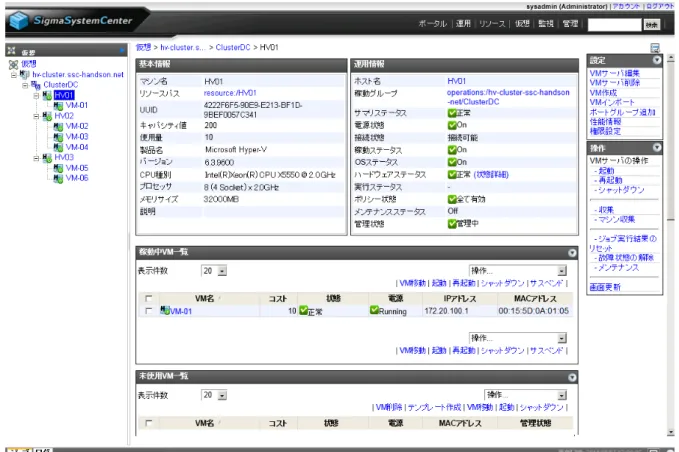Click the page vertical scrollbar
This screenshot has height=452, width=679.
[670, 245]
